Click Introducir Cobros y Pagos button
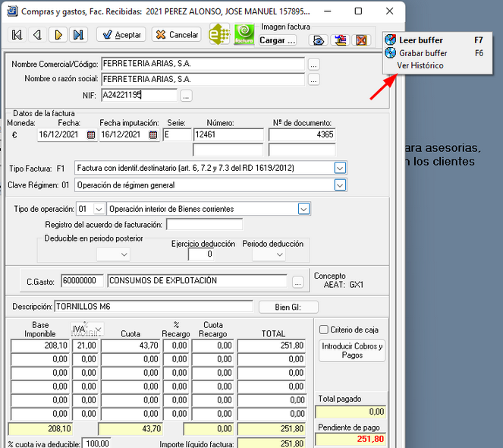 [x=352, y=350]
